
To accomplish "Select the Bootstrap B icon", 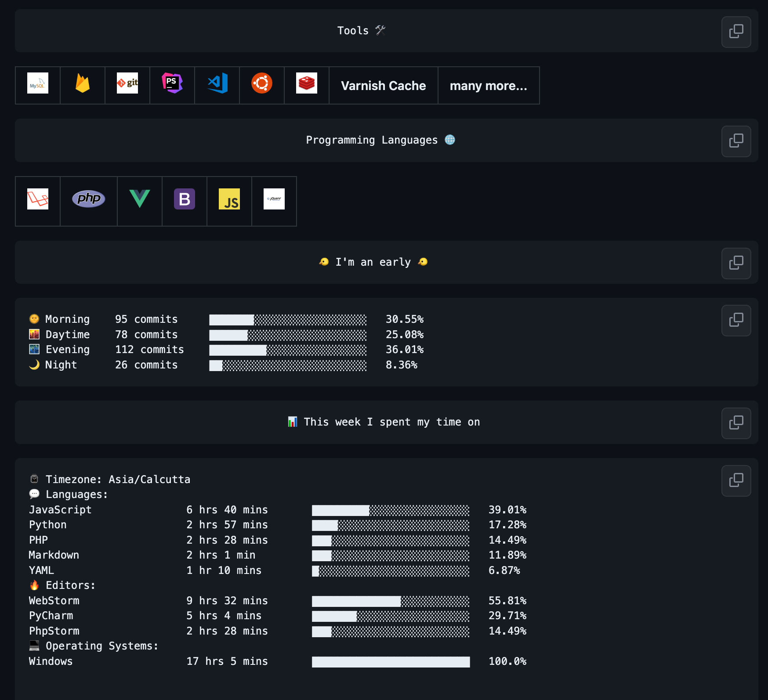I will (185, 199).
